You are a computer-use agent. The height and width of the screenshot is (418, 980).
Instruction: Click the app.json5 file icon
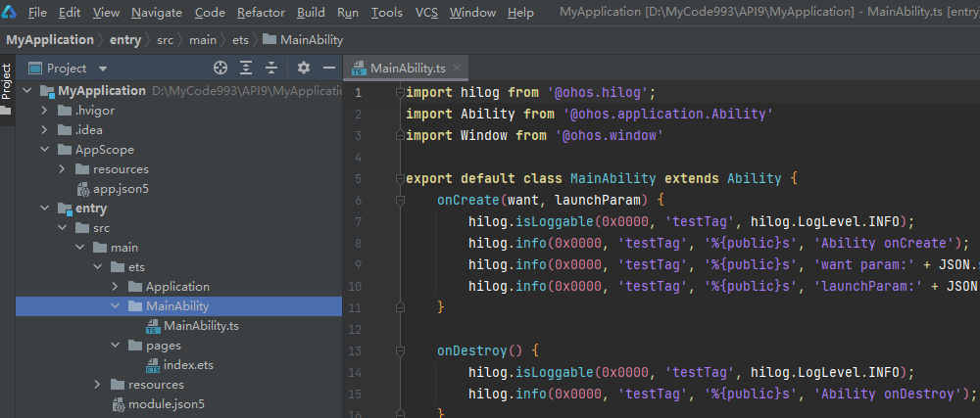(82, 189)
